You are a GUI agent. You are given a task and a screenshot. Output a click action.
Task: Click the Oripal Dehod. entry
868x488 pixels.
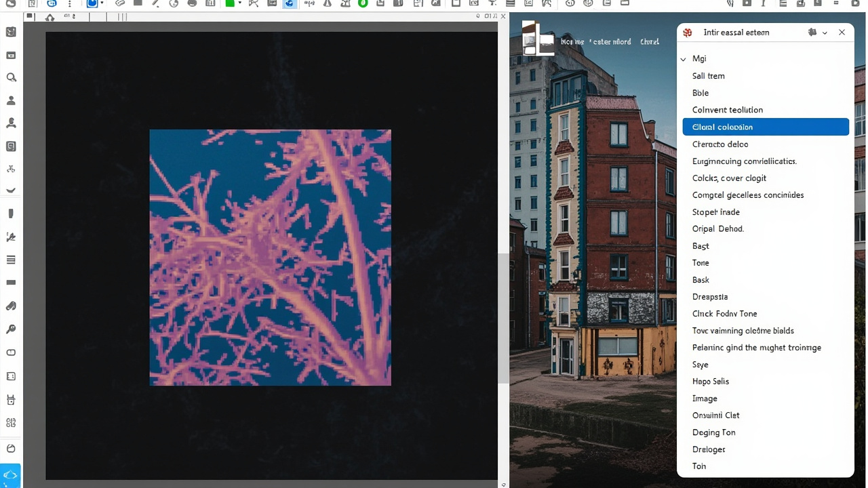pos(718,229)
